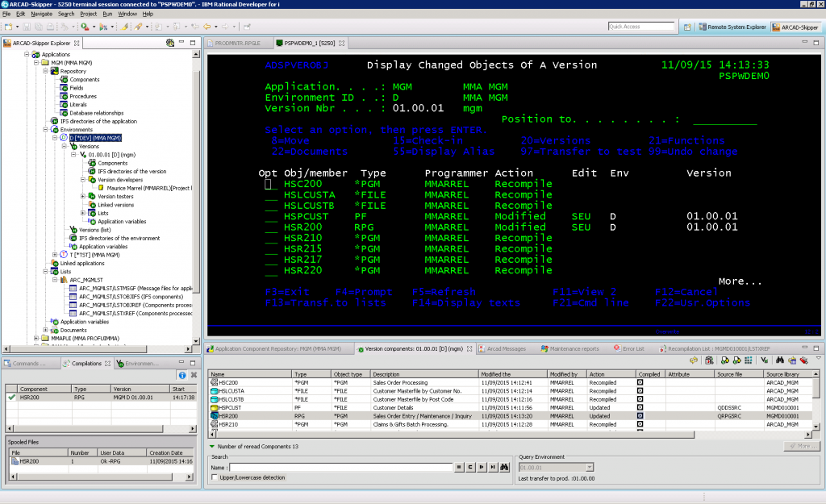Image resolution: width=826 pixels, height=504 pixels.
Task: Click the ARCAD-Skipper Explorer refresh/filter icon
Action: tap(169, 43)
